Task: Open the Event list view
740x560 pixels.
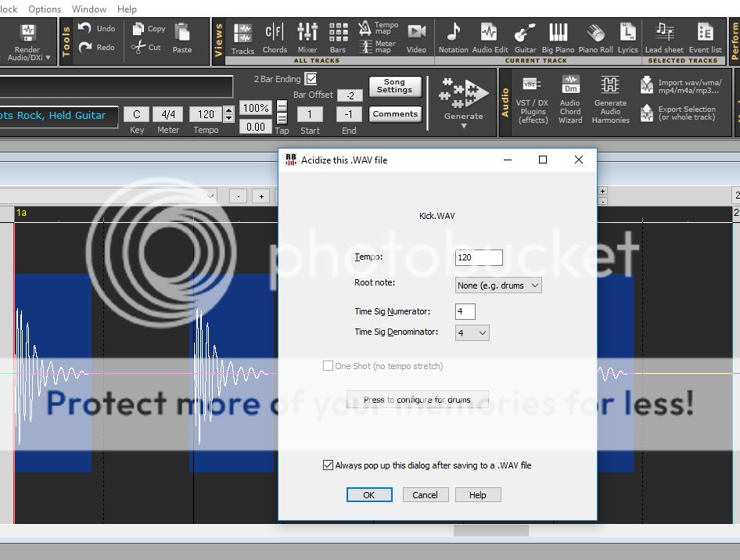Action: (705, 39)
